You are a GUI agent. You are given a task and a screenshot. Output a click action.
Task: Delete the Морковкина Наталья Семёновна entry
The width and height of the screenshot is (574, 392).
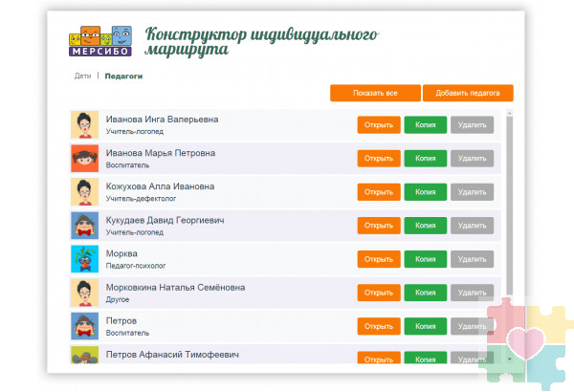tap(472, 293)
